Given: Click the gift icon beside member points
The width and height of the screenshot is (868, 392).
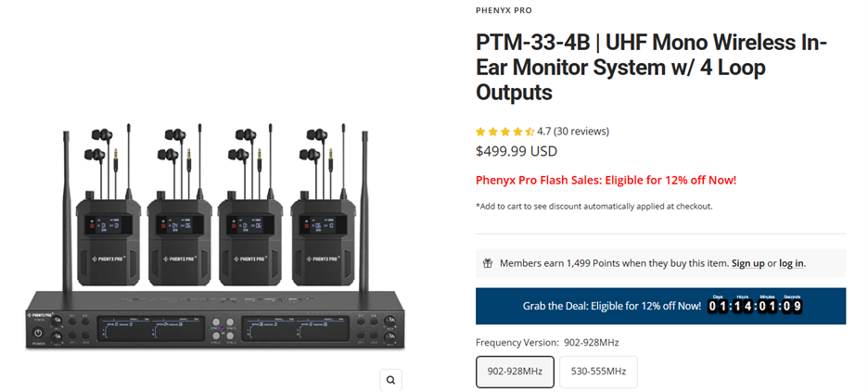Looking at the screenshot, I should [x=488, y=263].
